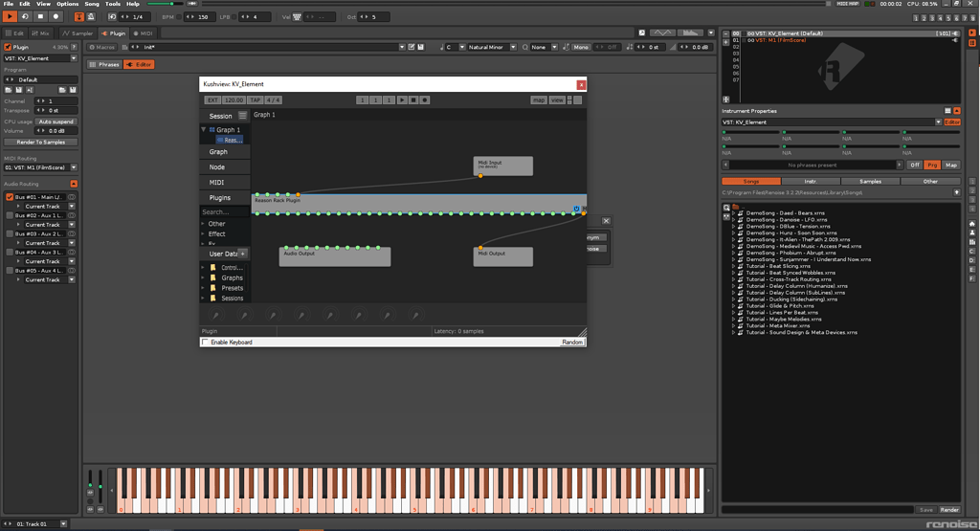This screenshot has height=531, width=980.
Task: Remove instrument slot with minus button
Action: (725, 33)
